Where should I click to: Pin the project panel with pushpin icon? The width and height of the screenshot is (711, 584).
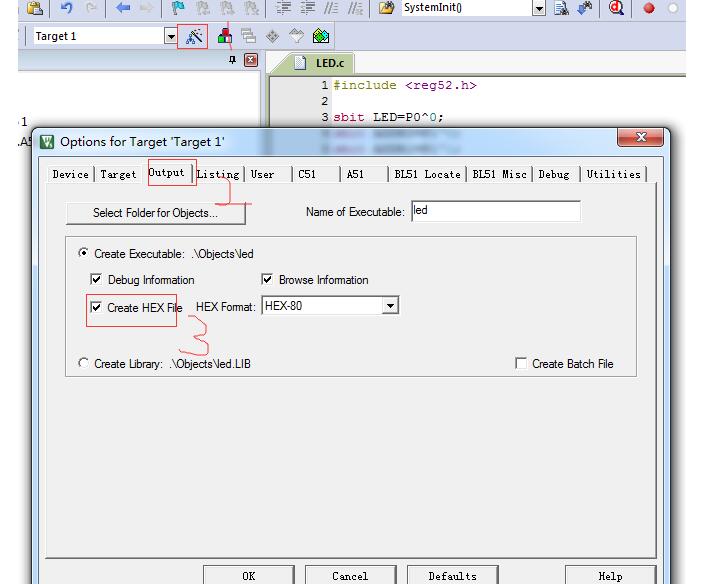pyautogui.click(x=233, y=60)
